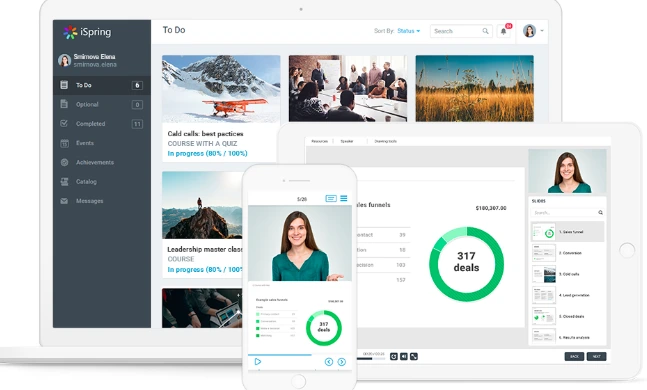Click the laptop's Search input field

click(x=461, y=31)
